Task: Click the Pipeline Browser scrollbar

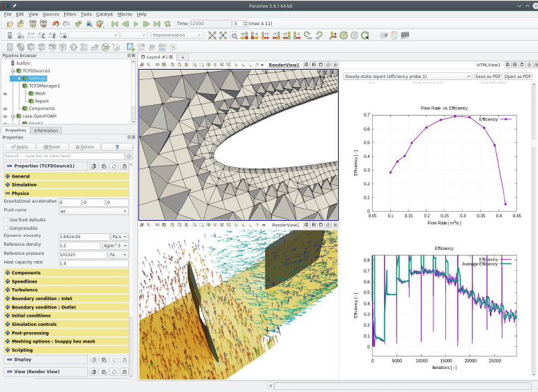Action: pos(133,92)
